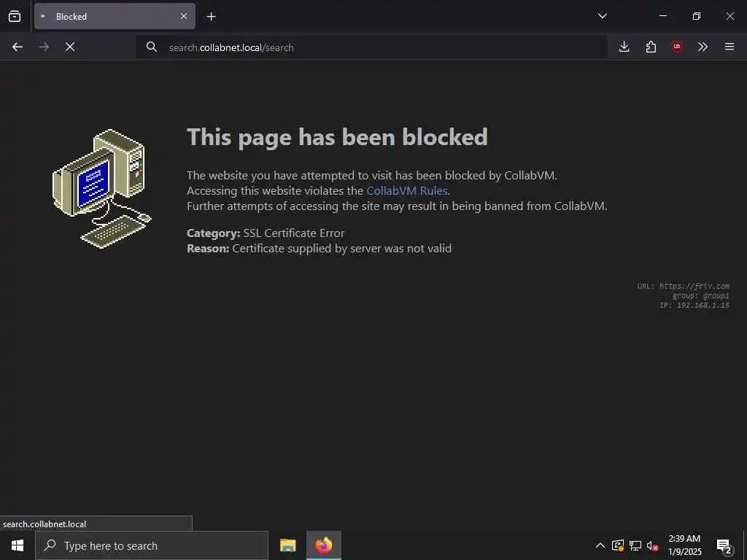The image size is (747, 560).
Task: Minimize the Firefox window
Action: (x=662, y=16)
